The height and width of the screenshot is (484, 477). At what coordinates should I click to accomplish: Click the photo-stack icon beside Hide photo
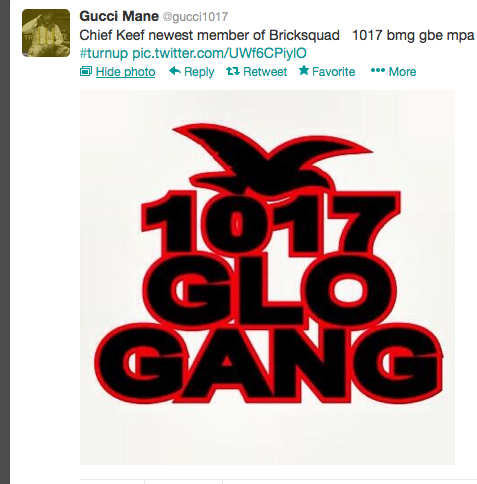(86, 71)
